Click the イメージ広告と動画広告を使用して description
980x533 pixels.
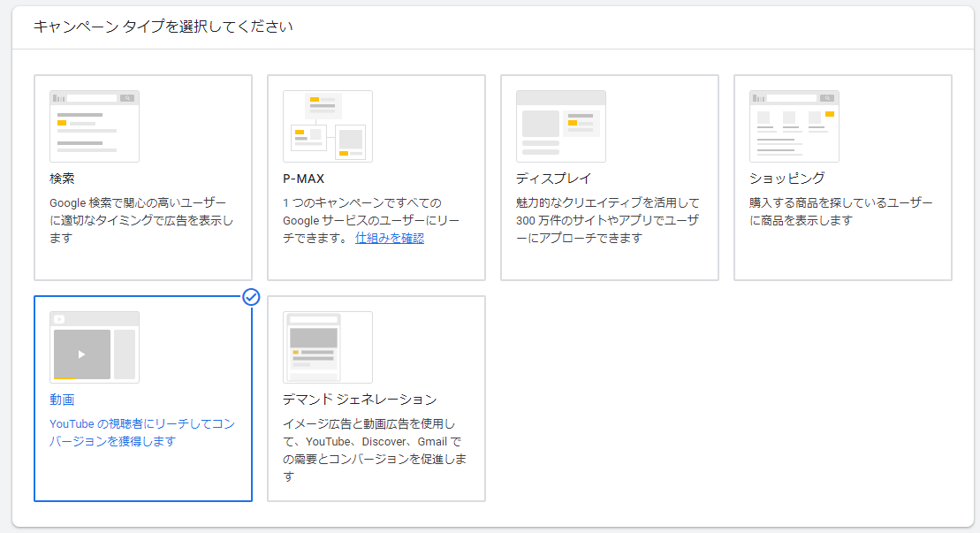pyautogui.click(x=375, y=450)
